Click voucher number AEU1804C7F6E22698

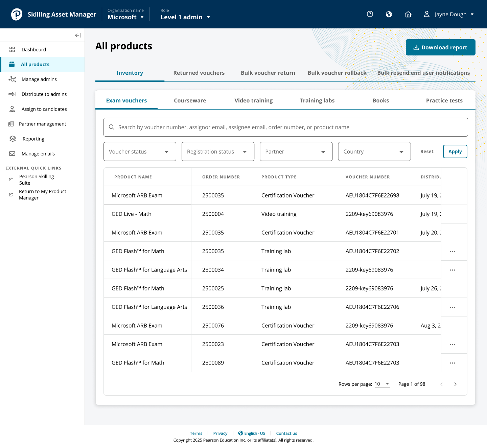(372, 195)
